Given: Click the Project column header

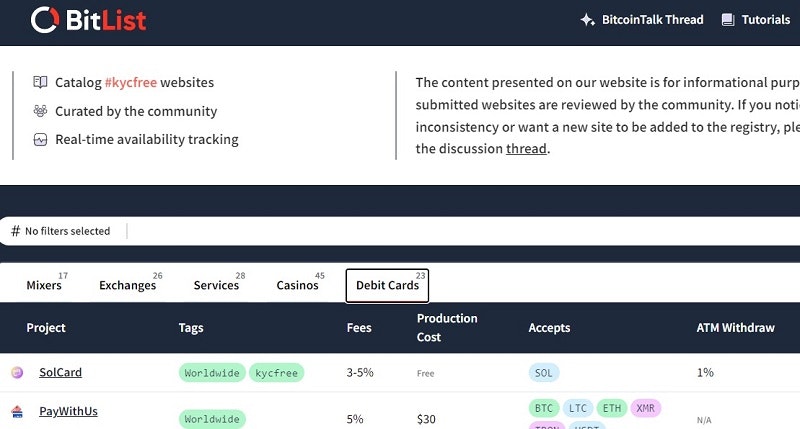Looking at the screenshot, I should (x=46, y=328).
